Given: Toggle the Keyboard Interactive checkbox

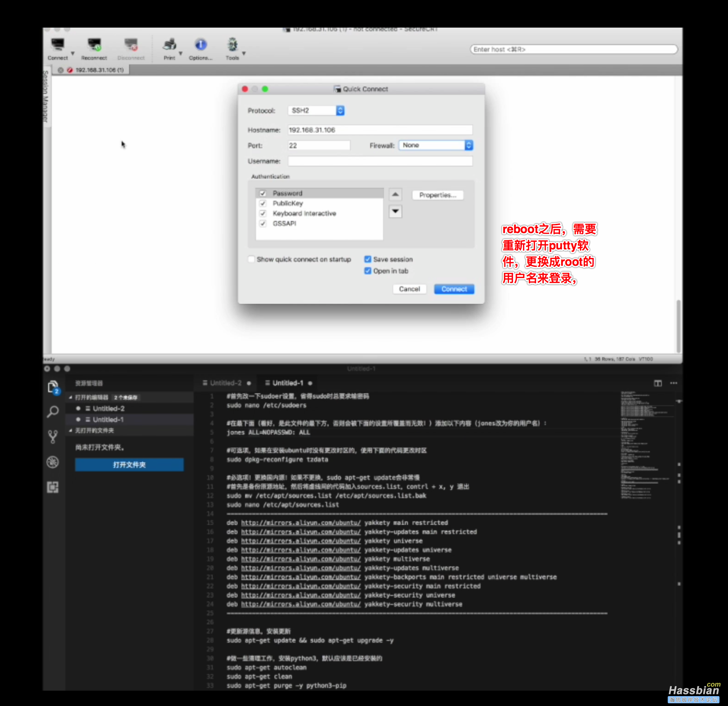Looking at the screenshot, I should pyautogui.click(x=263, y=213).
